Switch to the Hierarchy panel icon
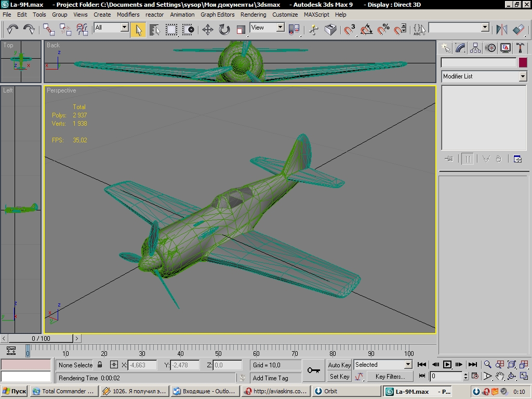Image resolution: width=532 pixels, height=399 pixels. pos(475,48)
